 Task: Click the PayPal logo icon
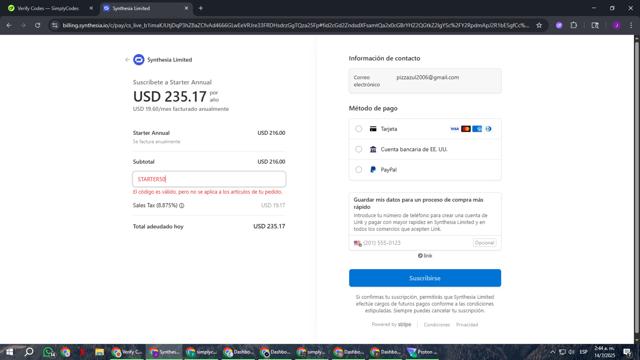point(373,170)
